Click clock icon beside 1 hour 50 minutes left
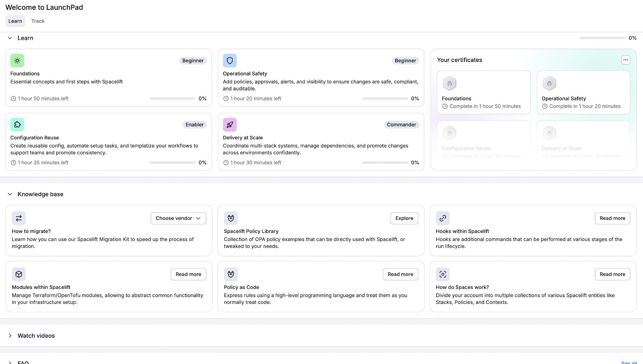 pos(13,99)
